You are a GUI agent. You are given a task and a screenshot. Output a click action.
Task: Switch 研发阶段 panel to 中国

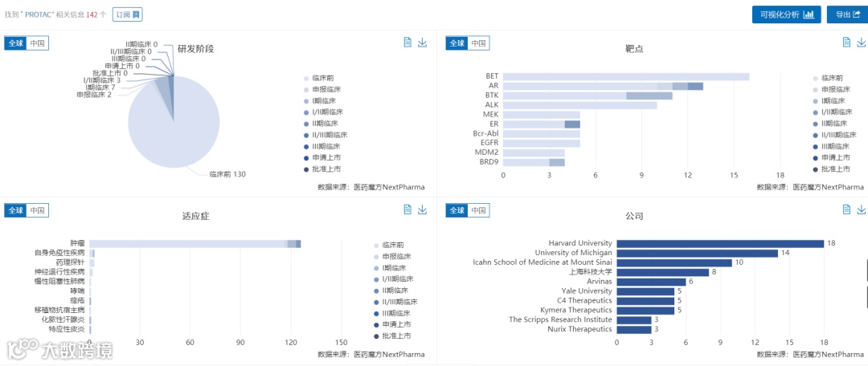click(x=38, y=43)
